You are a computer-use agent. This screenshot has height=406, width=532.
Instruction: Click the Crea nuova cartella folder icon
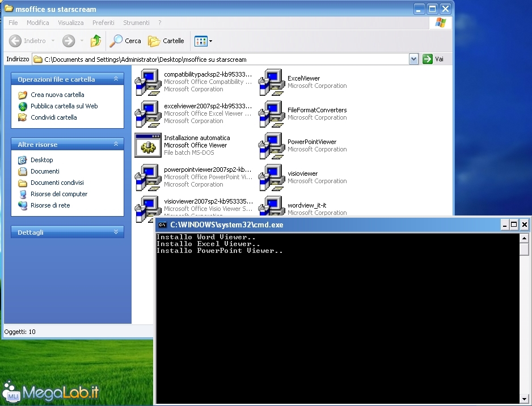tap(22, 95)
